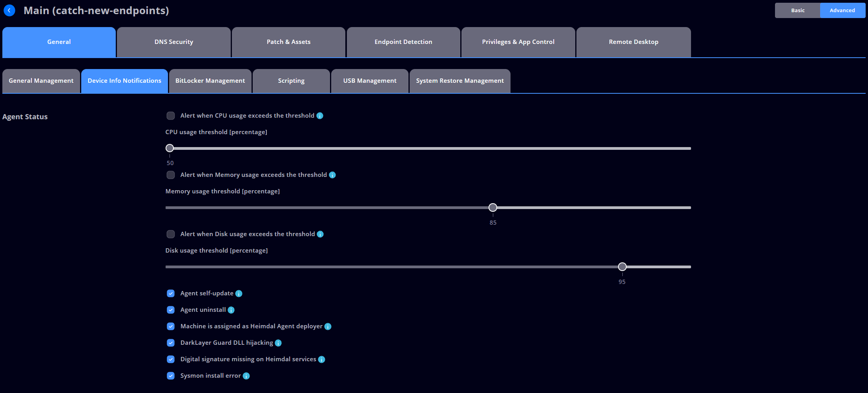Open USB Management sub-tab
Screen dimensions: 868x393
point(370,81)
